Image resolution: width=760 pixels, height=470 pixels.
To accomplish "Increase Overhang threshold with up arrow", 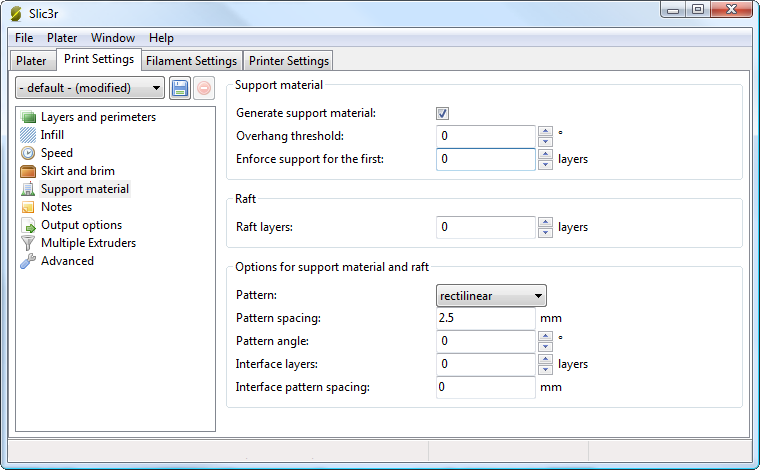I will (545, 131).
